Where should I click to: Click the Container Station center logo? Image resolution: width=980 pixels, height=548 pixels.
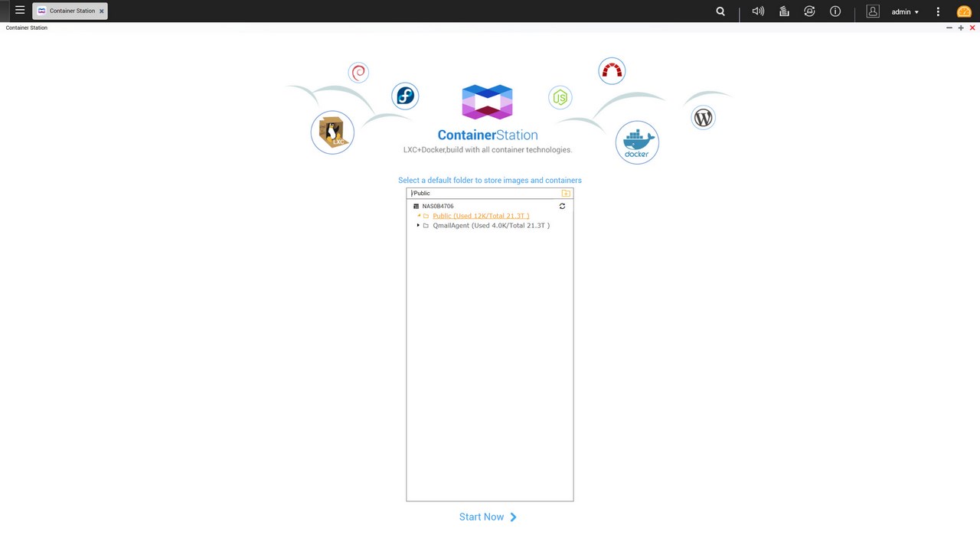click(x=487, y=102)
